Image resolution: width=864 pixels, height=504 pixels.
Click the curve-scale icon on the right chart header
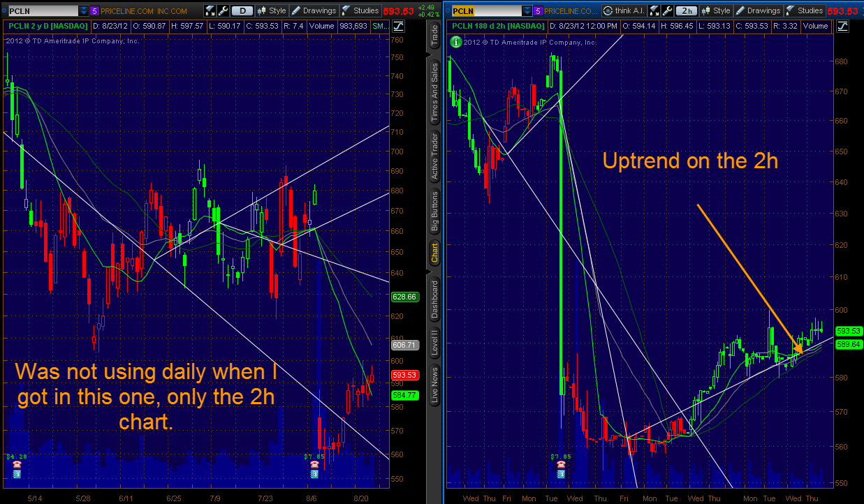(x=842, y=26)
